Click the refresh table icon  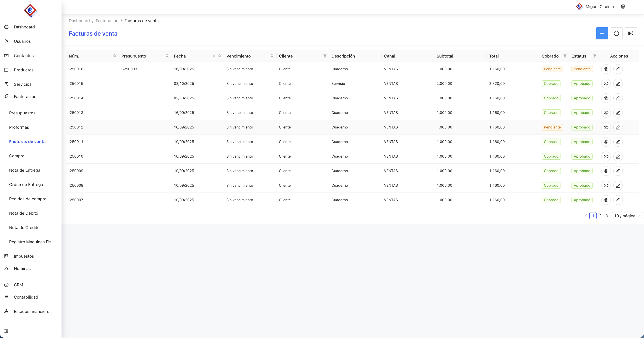tap(616, 33)
